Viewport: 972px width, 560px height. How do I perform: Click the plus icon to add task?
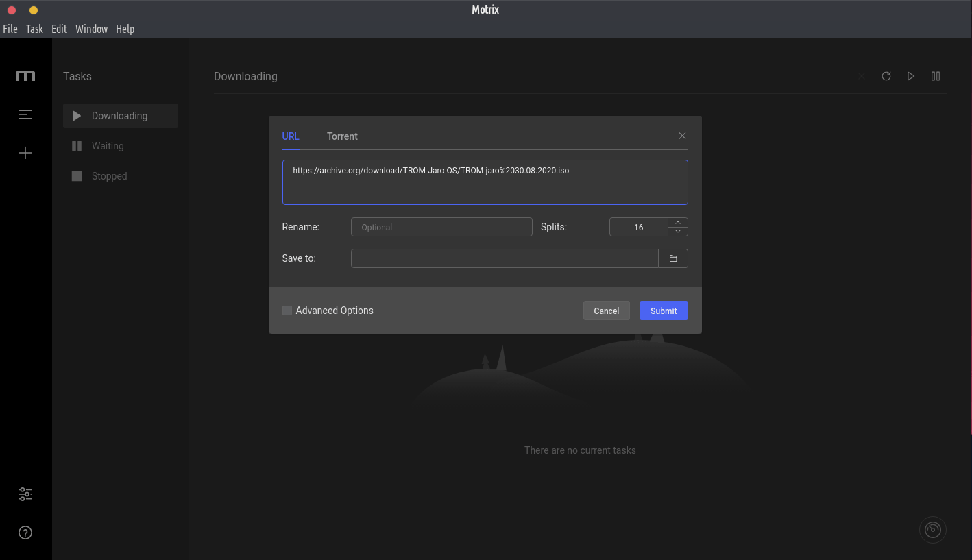(25, 153)
